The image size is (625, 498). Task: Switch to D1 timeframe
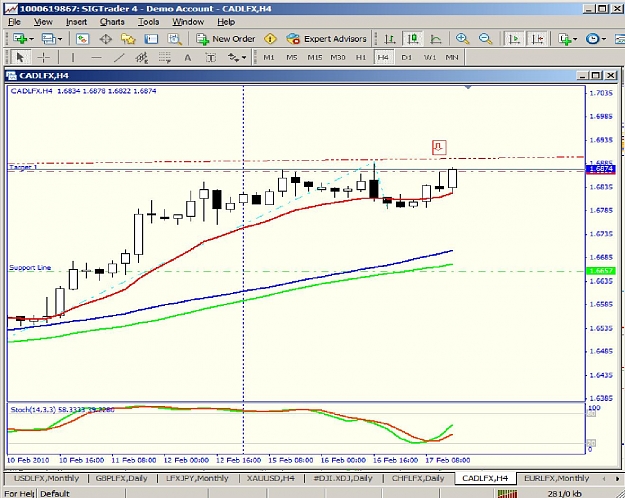click(x=406, y=57)
